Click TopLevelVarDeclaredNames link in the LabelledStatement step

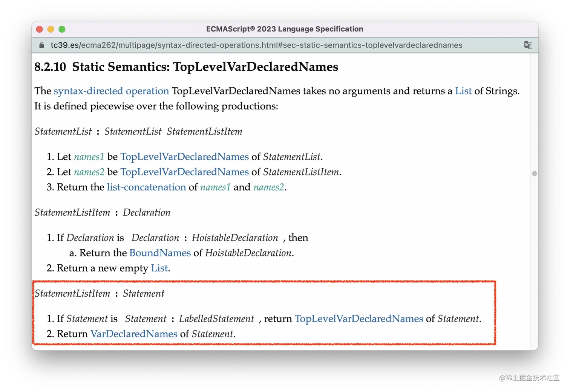pos(359,319)
